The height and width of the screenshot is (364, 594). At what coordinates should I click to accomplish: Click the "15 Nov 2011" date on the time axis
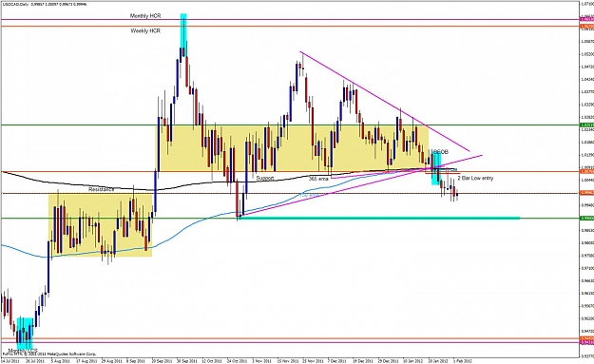[x=288, y=360]
